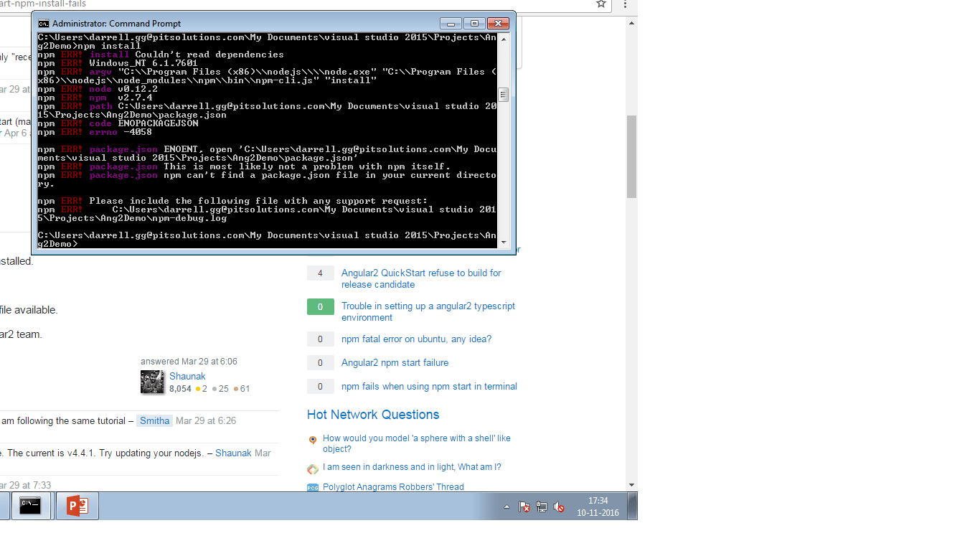Open 'I am seen in darkness' question
Image resolution: width=980 pixels, height=551 pixels.
tap(412, 467)
